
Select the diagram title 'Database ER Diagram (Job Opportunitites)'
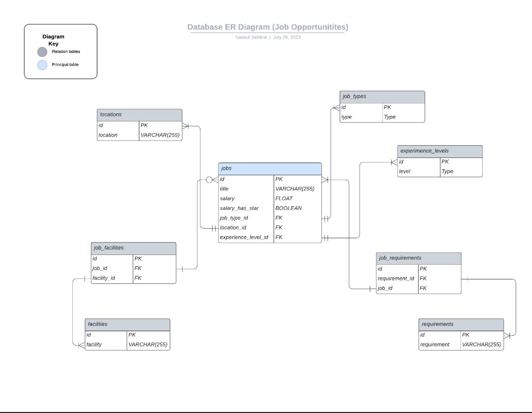pyautogui.click(x=268, y=27)
